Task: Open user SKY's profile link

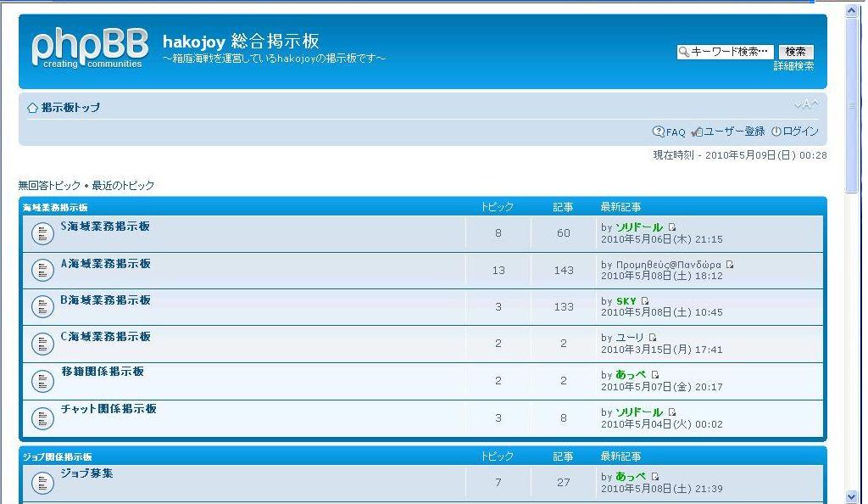Action: click(626, 301)
